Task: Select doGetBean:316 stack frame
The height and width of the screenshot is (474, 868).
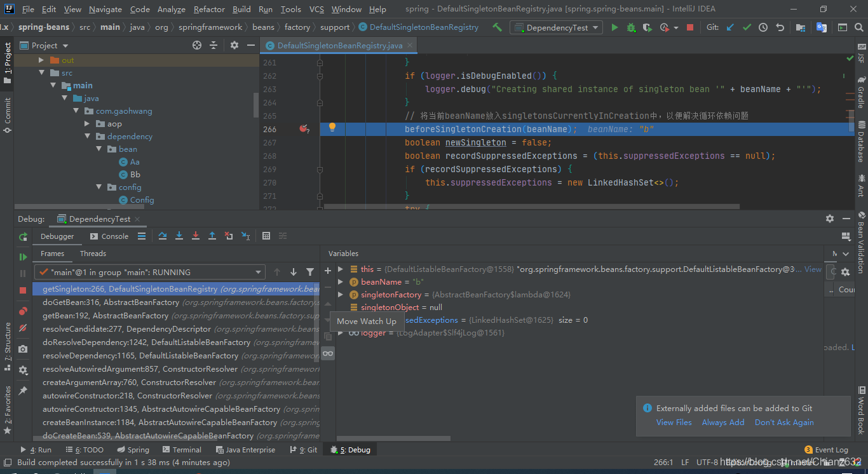Action: tap(175, 302)
